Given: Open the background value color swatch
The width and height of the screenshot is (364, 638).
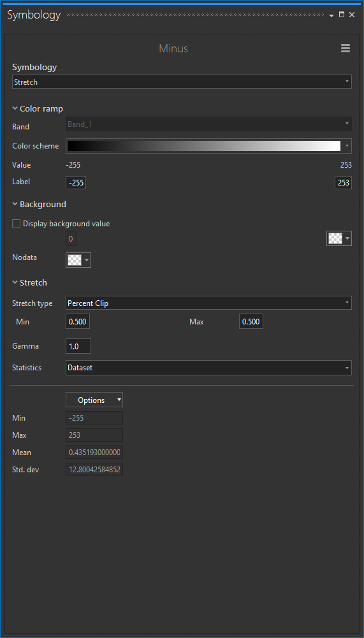Looking at the screenshot, I should (339, 238).
